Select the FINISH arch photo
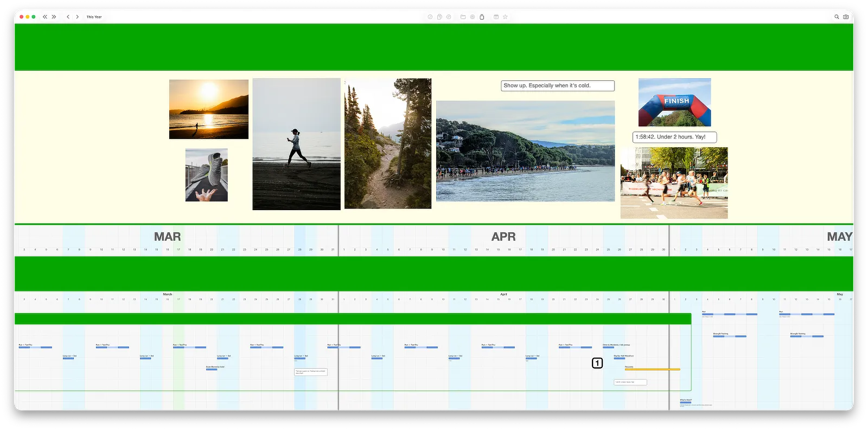Image resolution: width=868 pixels, height=430 pixels. (x=674, y=103)
